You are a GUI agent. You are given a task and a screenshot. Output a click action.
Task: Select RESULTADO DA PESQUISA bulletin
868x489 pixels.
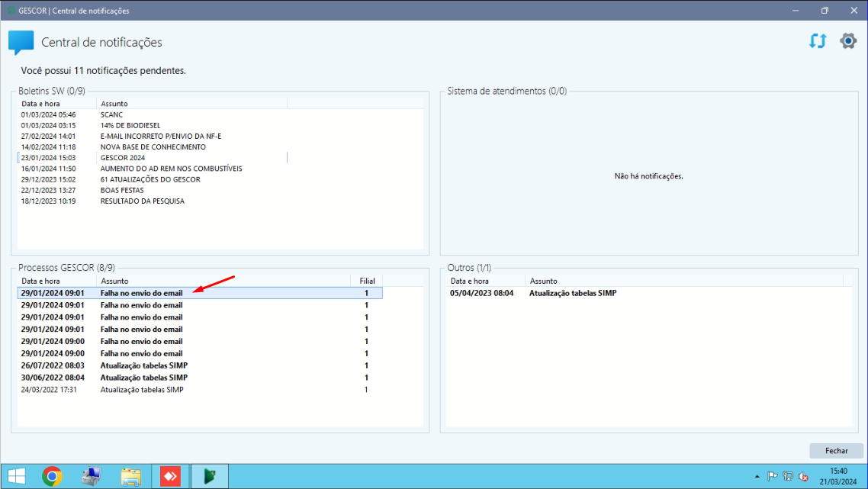[x=153, y=201]
